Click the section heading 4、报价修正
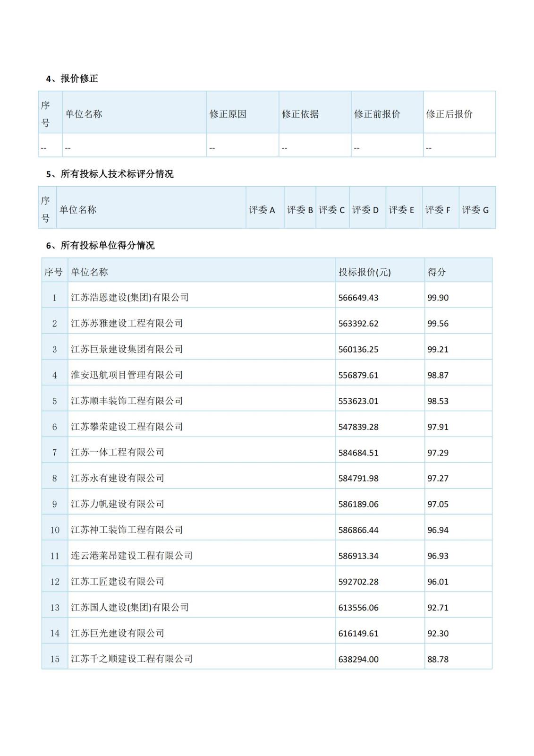This screenshot has width=534, height=756. click(72, 79)
